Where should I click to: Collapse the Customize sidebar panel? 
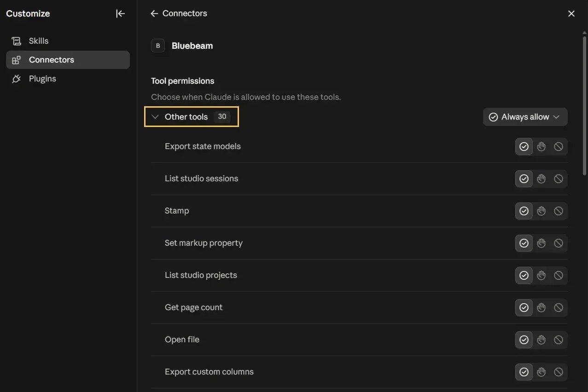pos(120,14)
